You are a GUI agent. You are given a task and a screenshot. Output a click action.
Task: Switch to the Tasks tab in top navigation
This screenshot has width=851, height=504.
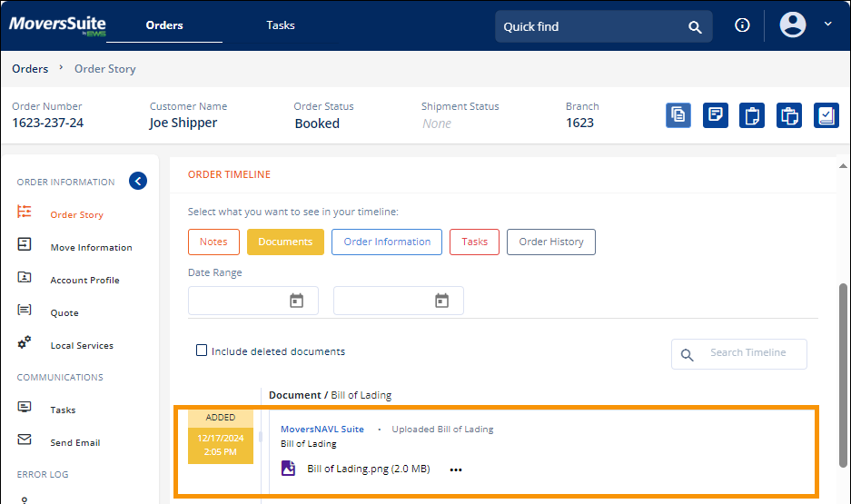[280, 25]
